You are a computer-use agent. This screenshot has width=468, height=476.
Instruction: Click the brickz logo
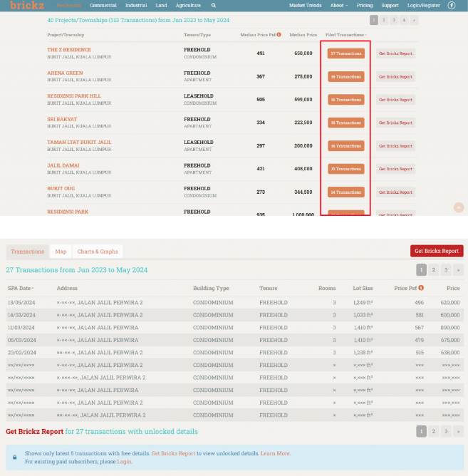(x=26, y=5)
